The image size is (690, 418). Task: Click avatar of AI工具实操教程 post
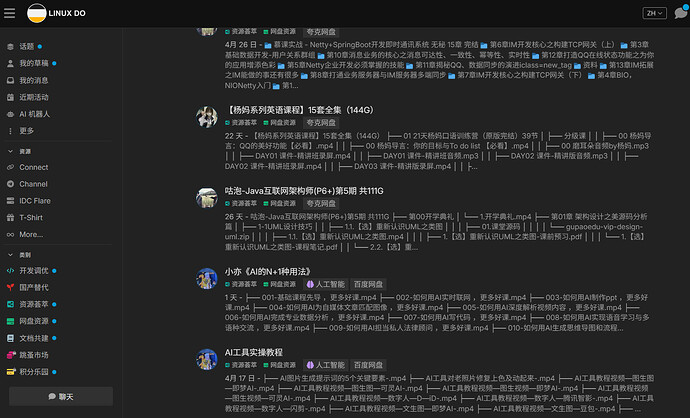[x=207, y=359]
